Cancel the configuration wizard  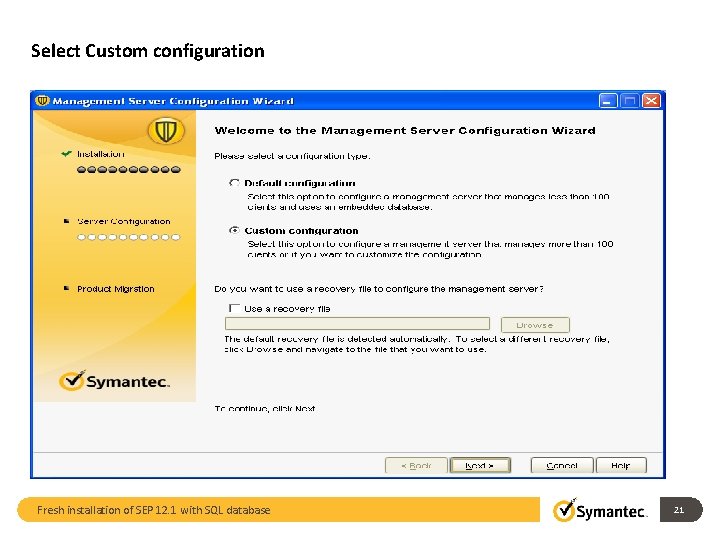tap(562, 466)
